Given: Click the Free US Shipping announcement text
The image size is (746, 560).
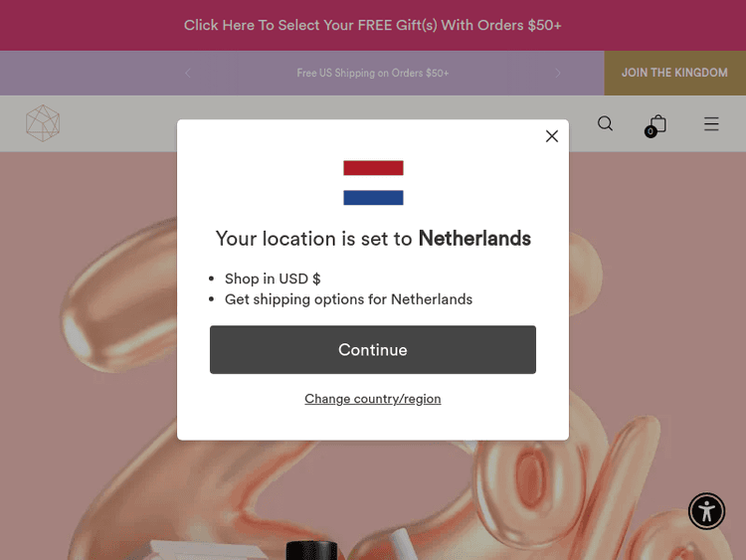Looking at the screenshot, I should tap(373, 73).
